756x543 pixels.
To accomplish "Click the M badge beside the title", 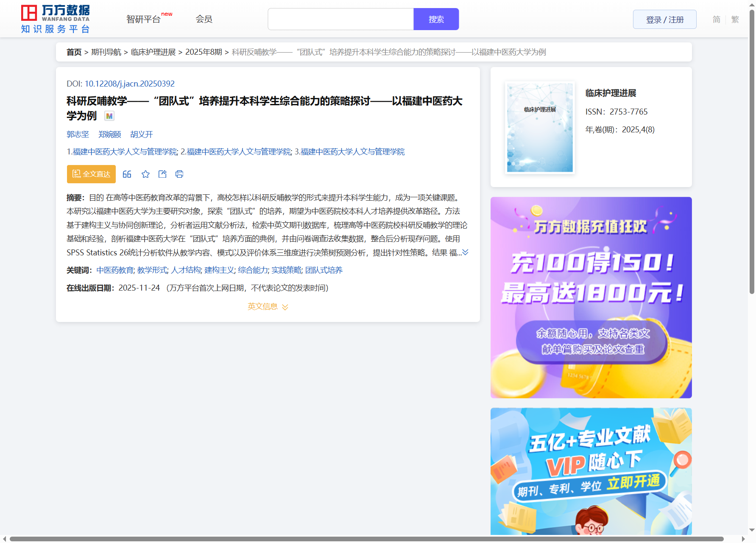I will (x=109, y=116).
